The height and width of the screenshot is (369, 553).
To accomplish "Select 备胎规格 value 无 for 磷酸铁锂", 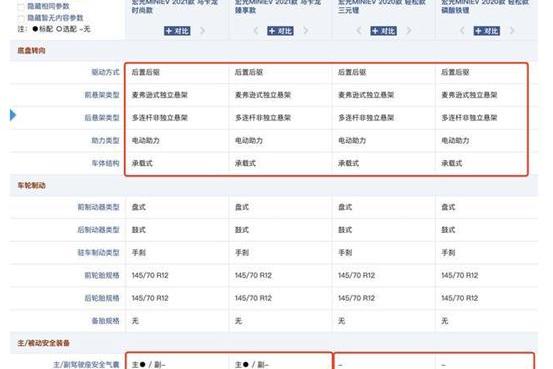I will 445,321.
